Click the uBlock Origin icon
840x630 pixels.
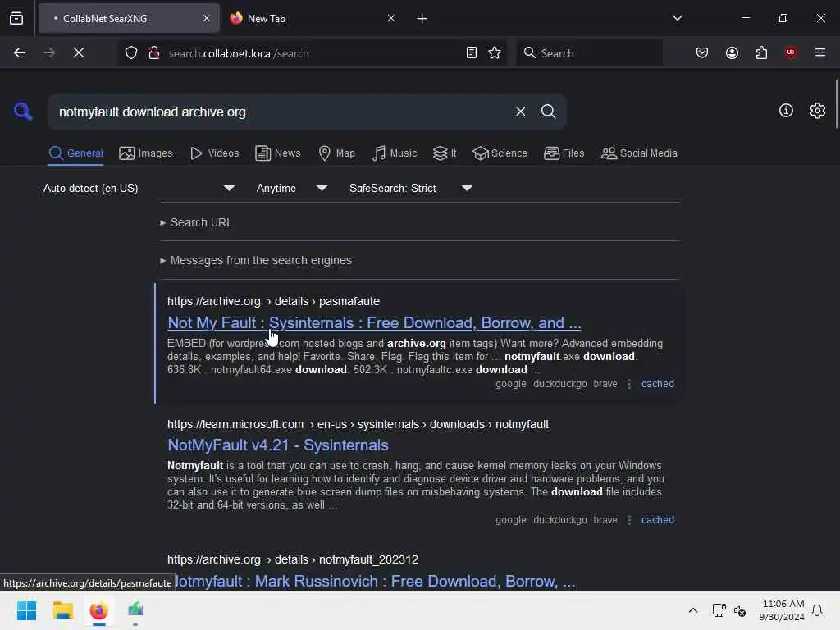point(791,52)
